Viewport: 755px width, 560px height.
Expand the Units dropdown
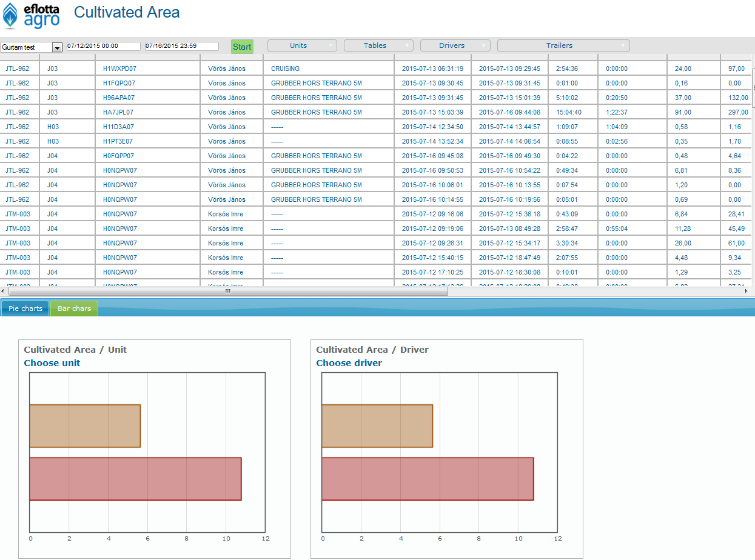point(302,45)
